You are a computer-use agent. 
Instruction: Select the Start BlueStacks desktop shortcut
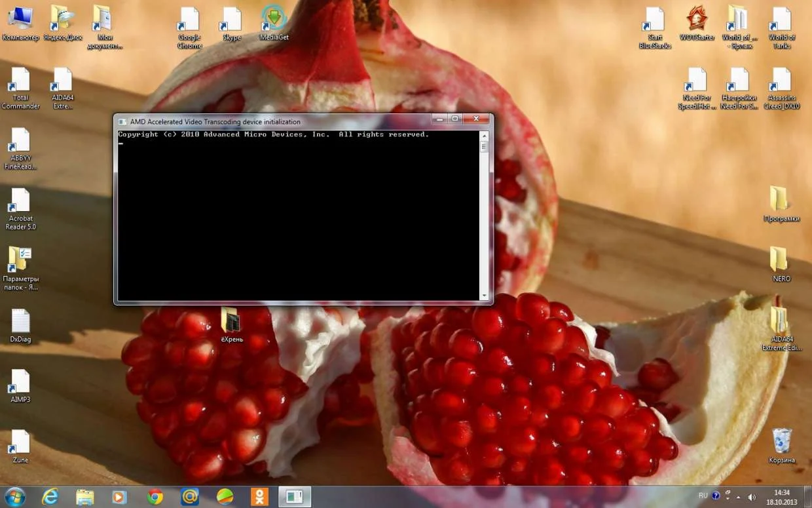(655, 28)
